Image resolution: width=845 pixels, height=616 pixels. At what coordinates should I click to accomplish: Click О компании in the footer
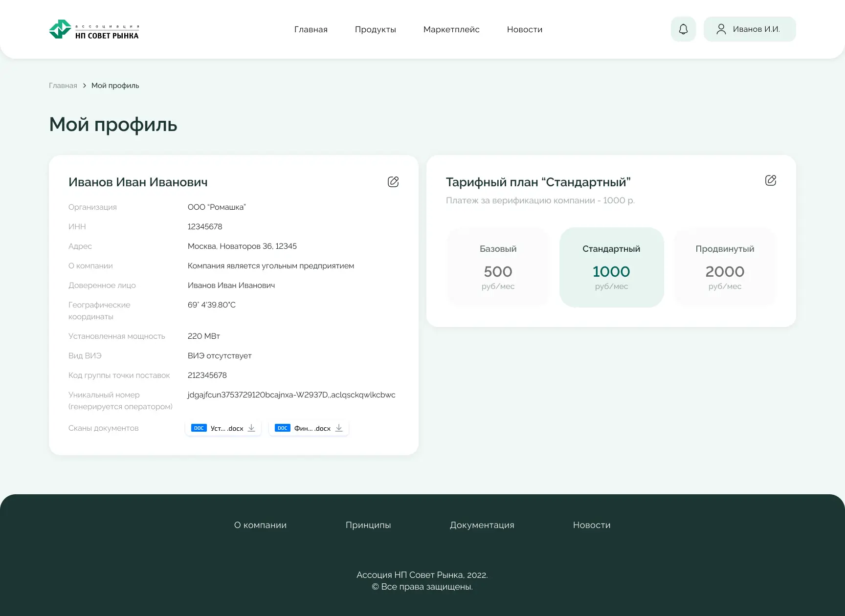(x=260, y=525)
